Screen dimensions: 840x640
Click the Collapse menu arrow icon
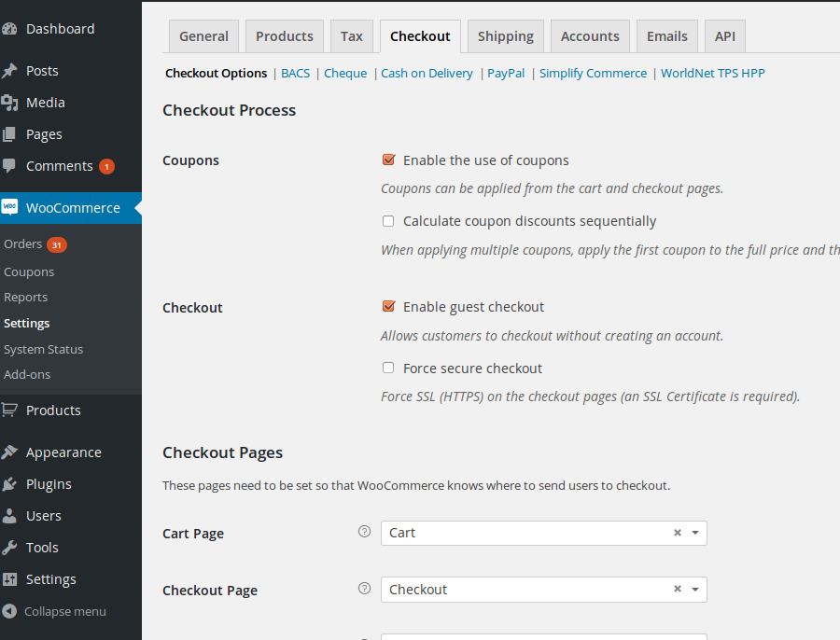[x=9, y=611]
